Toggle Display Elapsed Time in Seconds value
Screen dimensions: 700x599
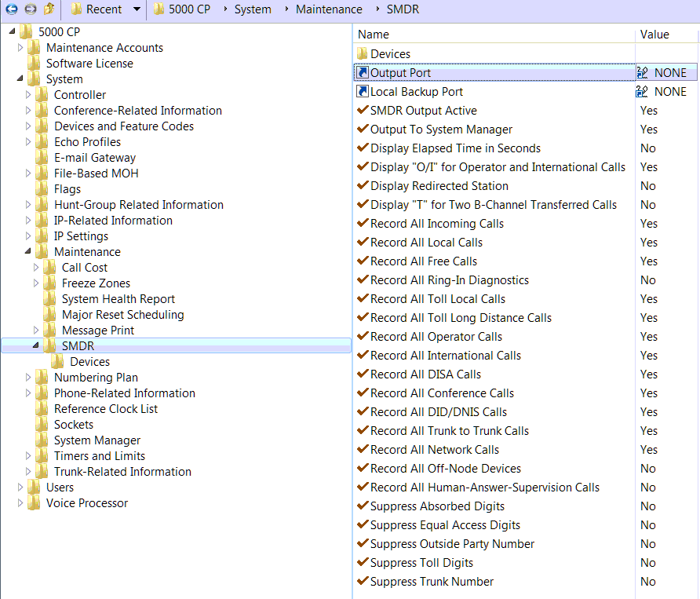pyautogui.click(x=647, y=148)
